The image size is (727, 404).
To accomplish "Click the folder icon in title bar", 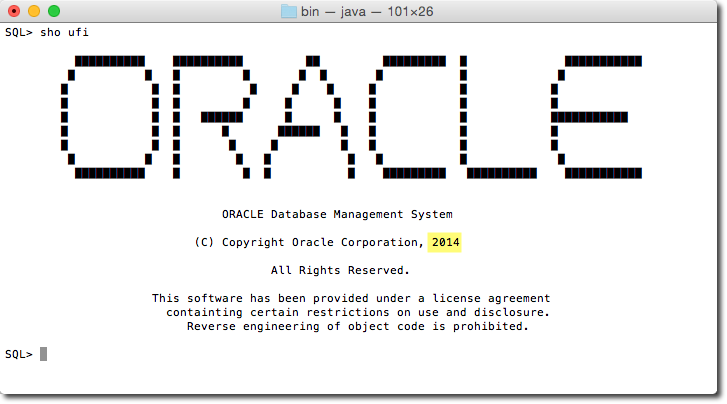I will (x=289, y=11).
